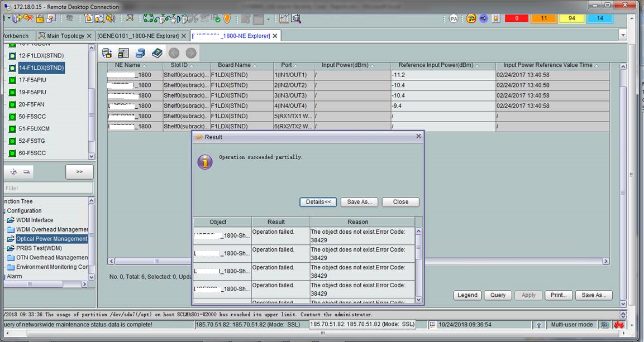Screen dimensions: 644x342
Task: Click the database stack toolbar icon
Action: coord(140,53)
